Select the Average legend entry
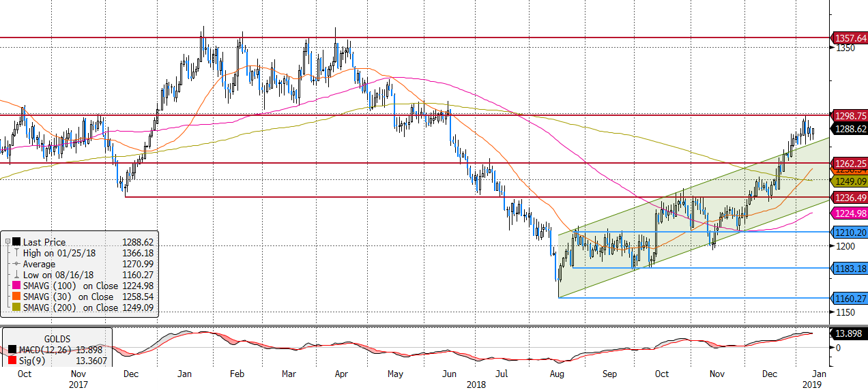The image size is (868, 390). click(x=40, y=264)
